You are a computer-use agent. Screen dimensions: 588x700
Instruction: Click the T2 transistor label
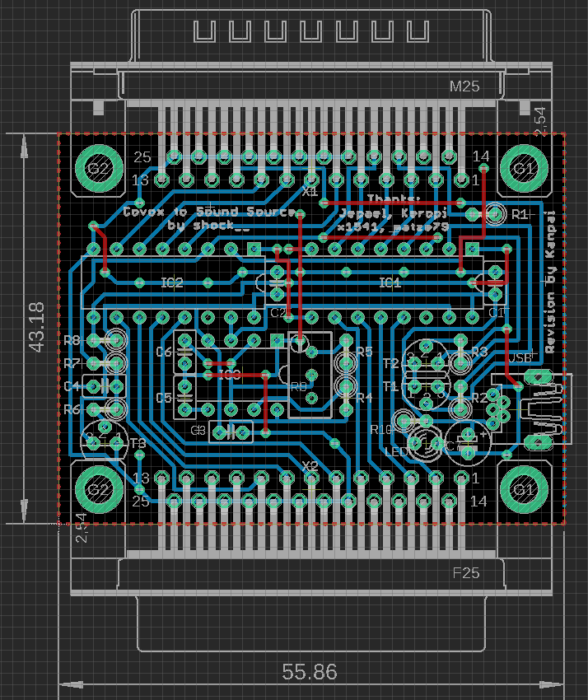390,363
